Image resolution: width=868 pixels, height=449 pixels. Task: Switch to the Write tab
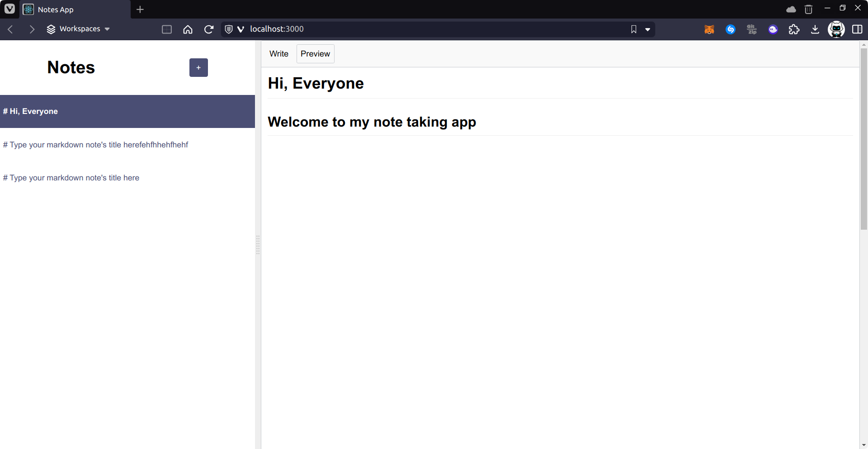click(279, 53)
